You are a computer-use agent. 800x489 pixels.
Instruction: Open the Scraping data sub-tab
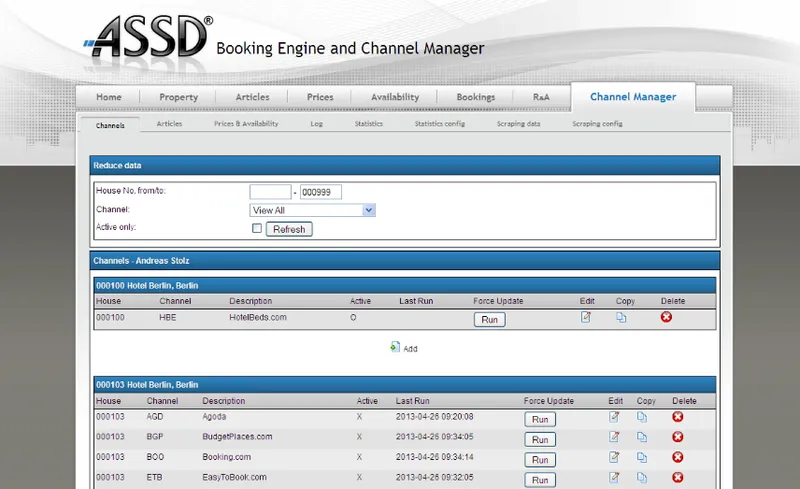[x=518, y=124]
